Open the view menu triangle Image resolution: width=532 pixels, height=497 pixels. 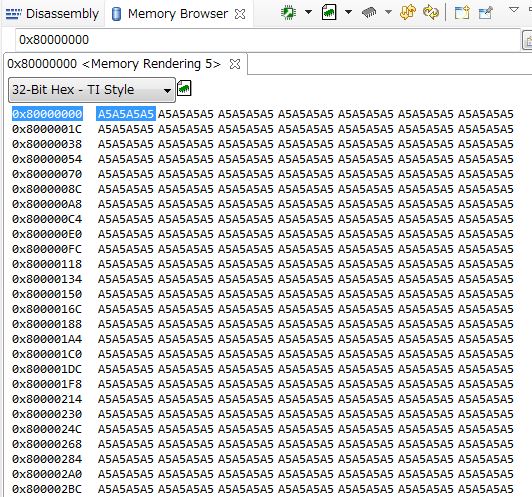click(514, 10)
